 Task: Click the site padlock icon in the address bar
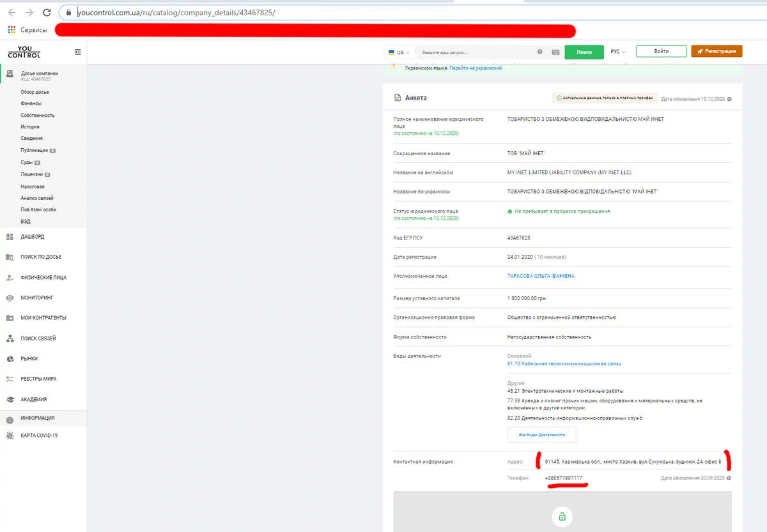point(69,13)
